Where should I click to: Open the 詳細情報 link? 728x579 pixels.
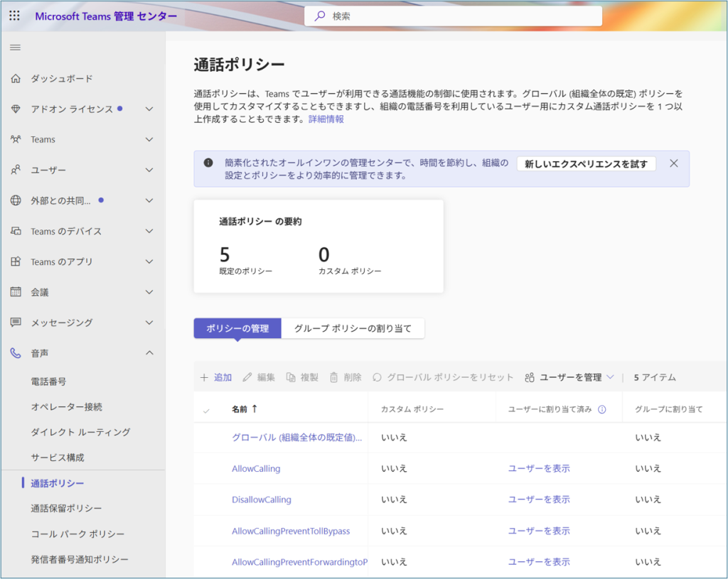click(326, 119)
